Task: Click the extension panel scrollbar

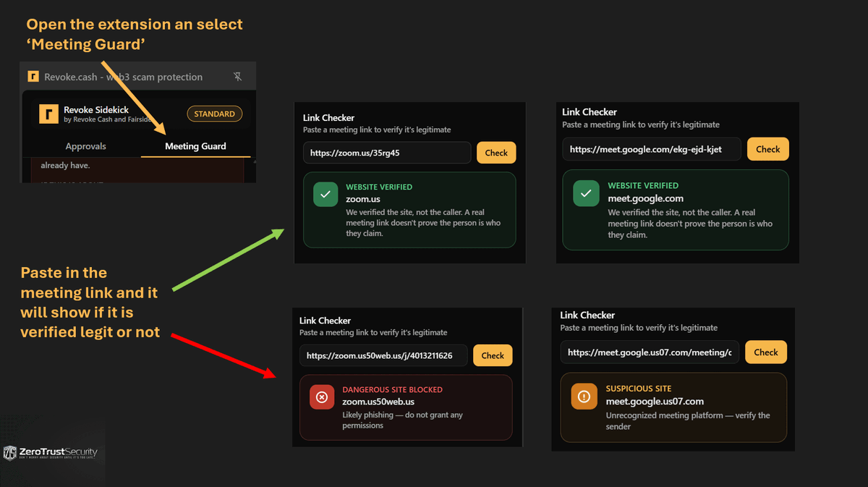Action: 253,170
